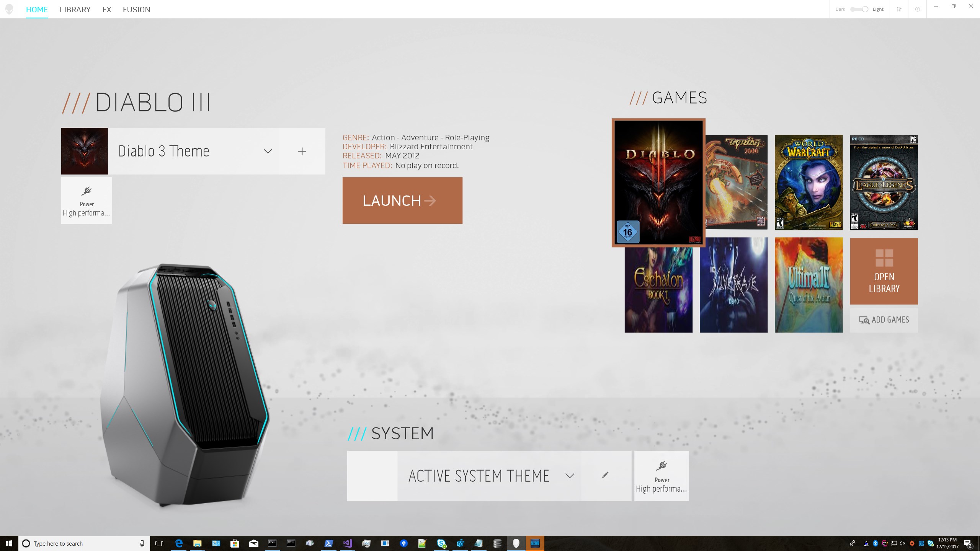Image resolution: width=980 pixels, height=551 pixels.
Task: Go to the FX tab
Action: coord(107,10)
